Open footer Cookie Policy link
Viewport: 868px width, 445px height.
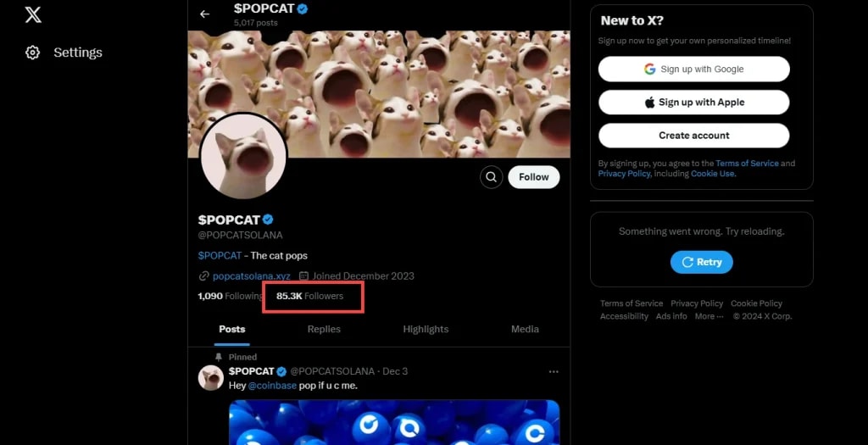click(x=756, y=303)
